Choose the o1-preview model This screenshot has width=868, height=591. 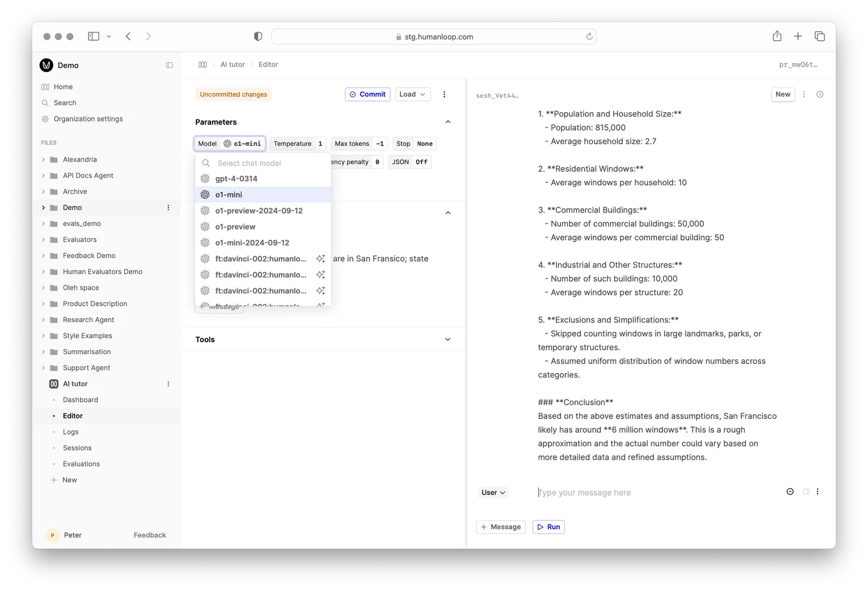[x=263, y=227]
